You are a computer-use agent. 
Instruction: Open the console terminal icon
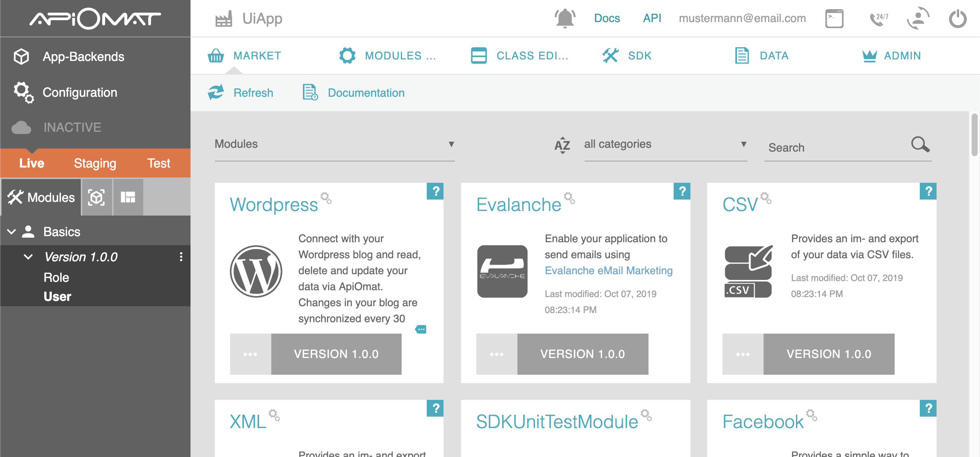coord(834,19)
